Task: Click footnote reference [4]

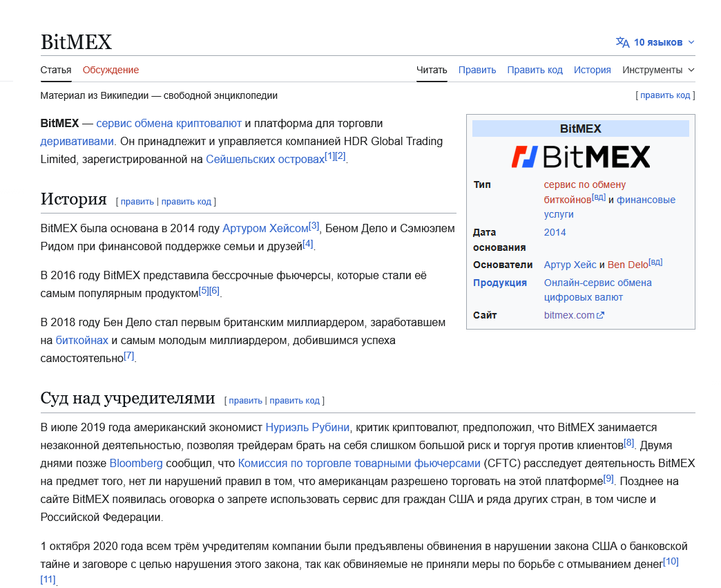Action: [x=307, y=243]
